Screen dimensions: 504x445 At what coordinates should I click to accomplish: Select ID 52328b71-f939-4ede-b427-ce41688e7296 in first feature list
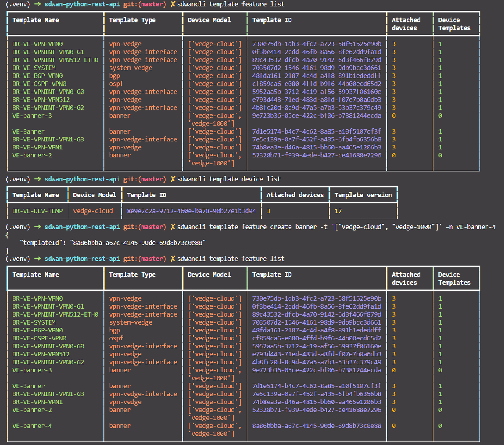(x=317, y=155)
